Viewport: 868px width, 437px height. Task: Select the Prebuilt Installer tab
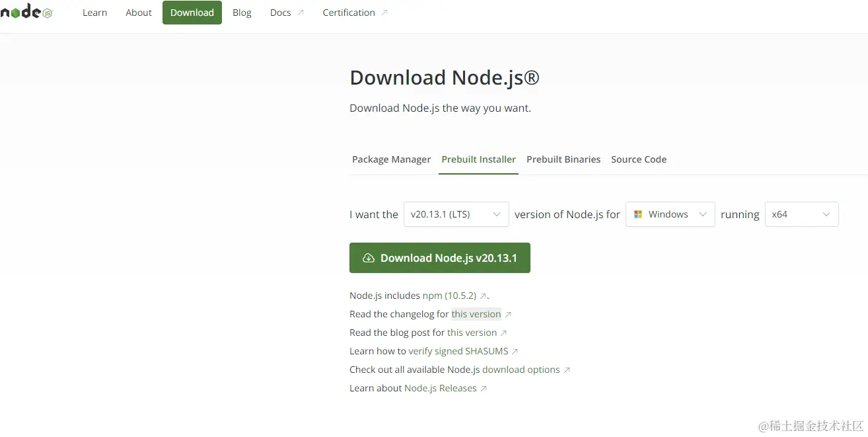coord(479,159)
